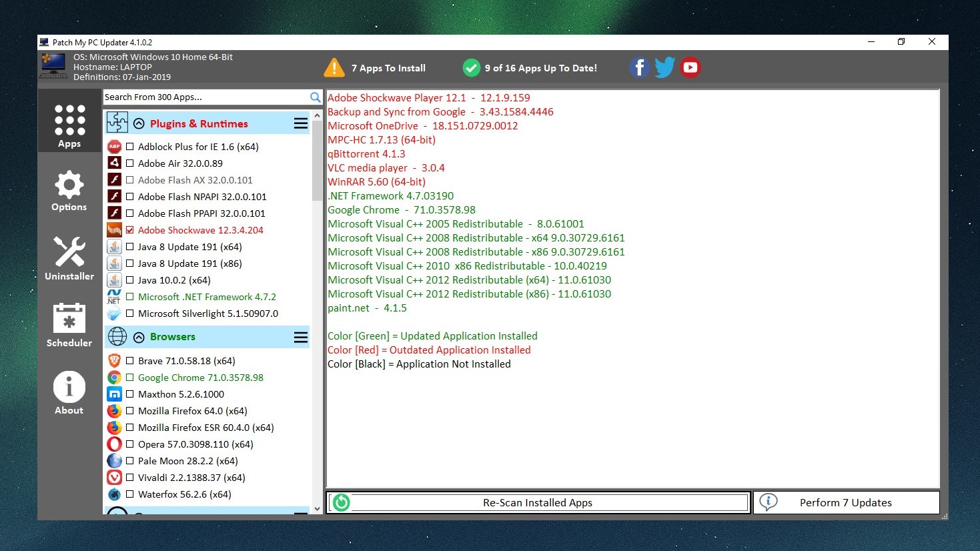Click the Pale Moon icon
980x551 pixels.
pos(115,461)
